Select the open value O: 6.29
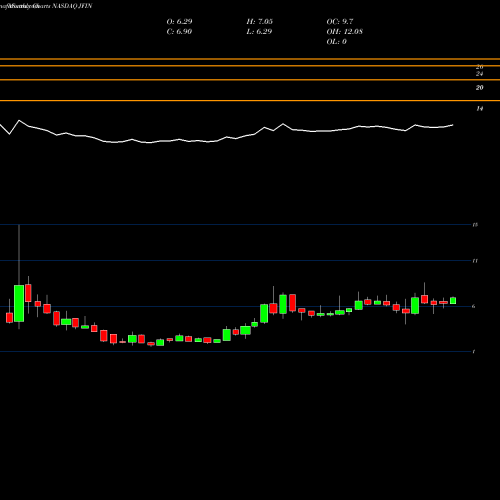The width and height of the screenshot is (500, 500). [x=179, y=21]
